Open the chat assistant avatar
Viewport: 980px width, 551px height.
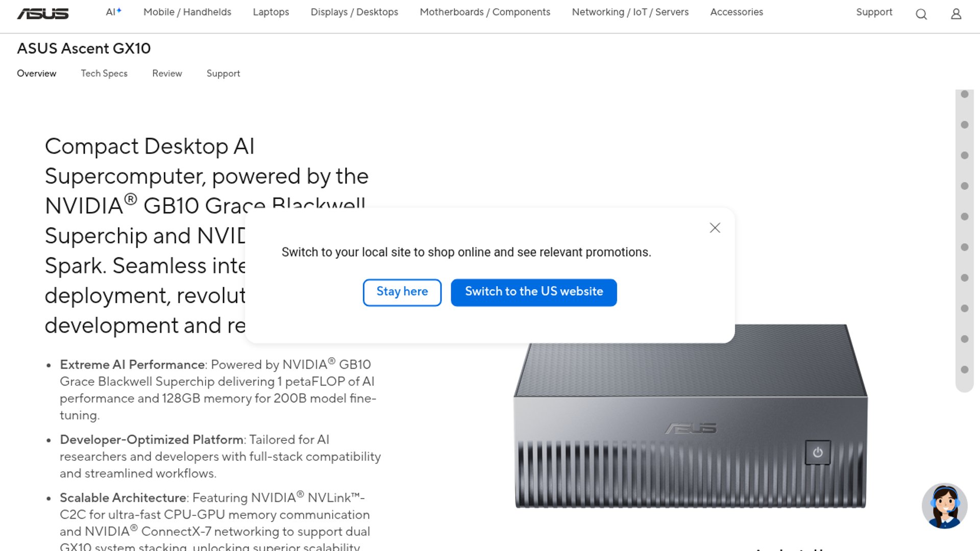point(944,506)
